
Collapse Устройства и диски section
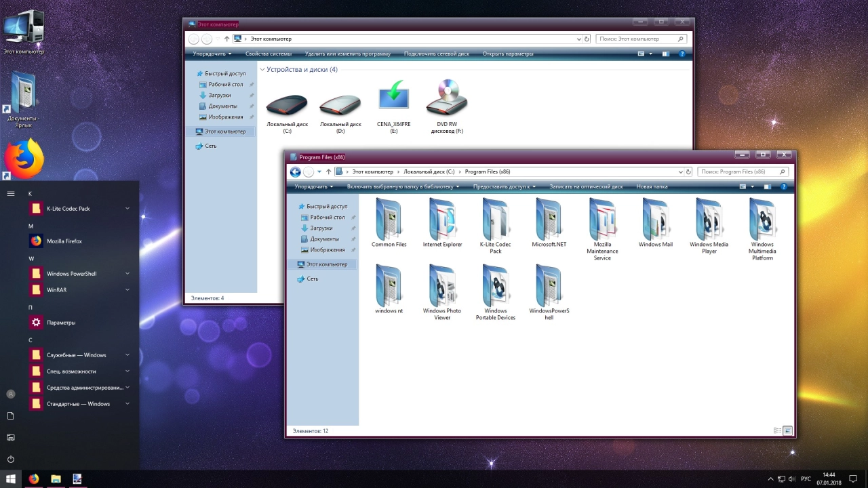(262, 69)
